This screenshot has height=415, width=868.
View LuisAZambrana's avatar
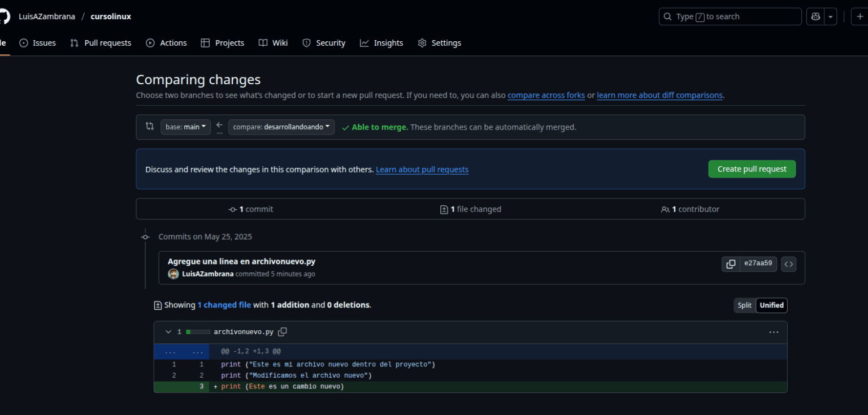pos(173,274)
